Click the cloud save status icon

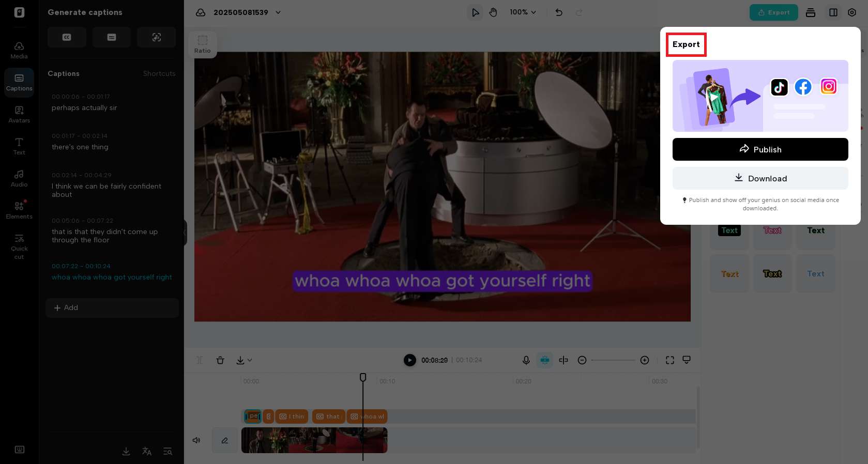pyautogui.click(x=201, y=12)
